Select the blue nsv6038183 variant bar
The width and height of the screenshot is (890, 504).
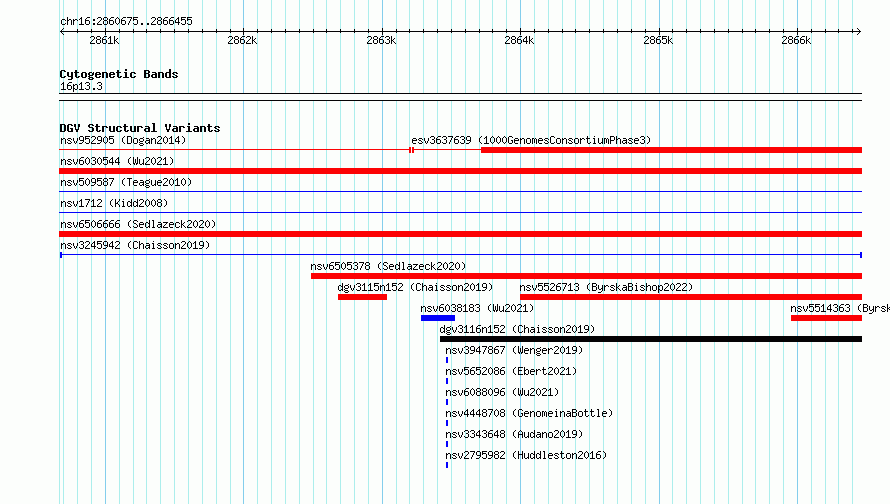click(438, 318)
